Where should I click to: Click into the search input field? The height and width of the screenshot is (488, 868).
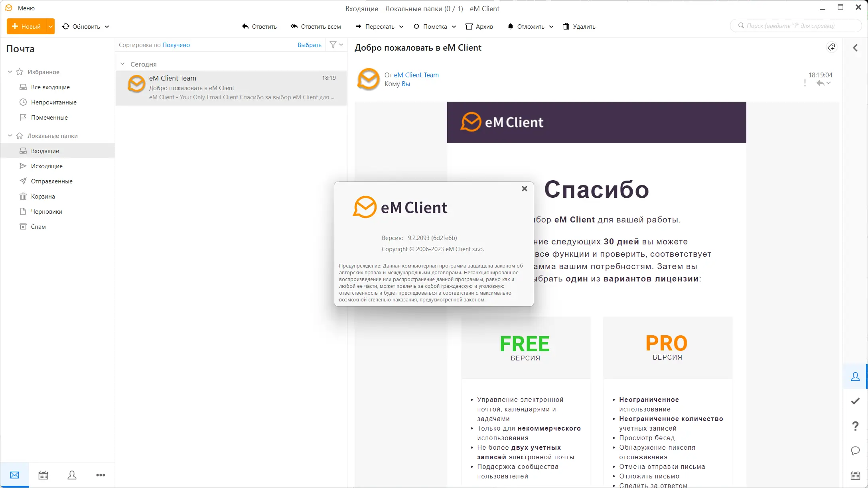pos(796,26)
